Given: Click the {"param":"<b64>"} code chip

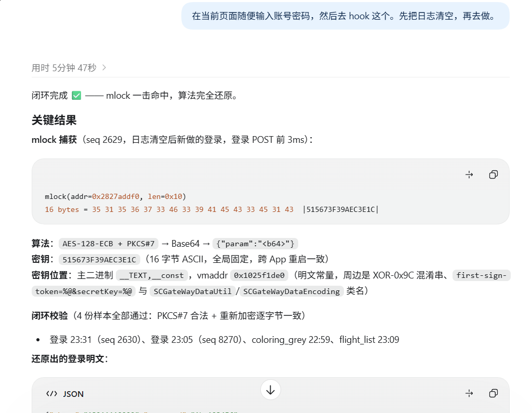Looking at the screenshot, I should 255,244.
